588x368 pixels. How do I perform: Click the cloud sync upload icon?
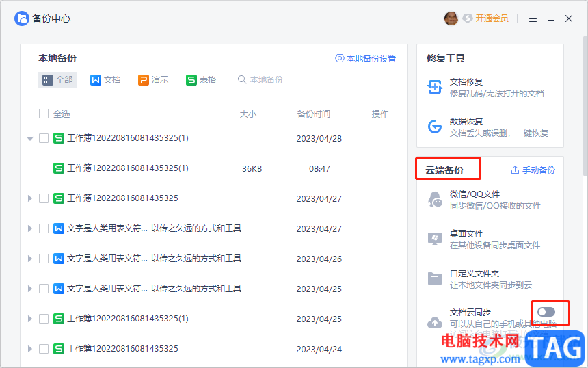(435, 322)
